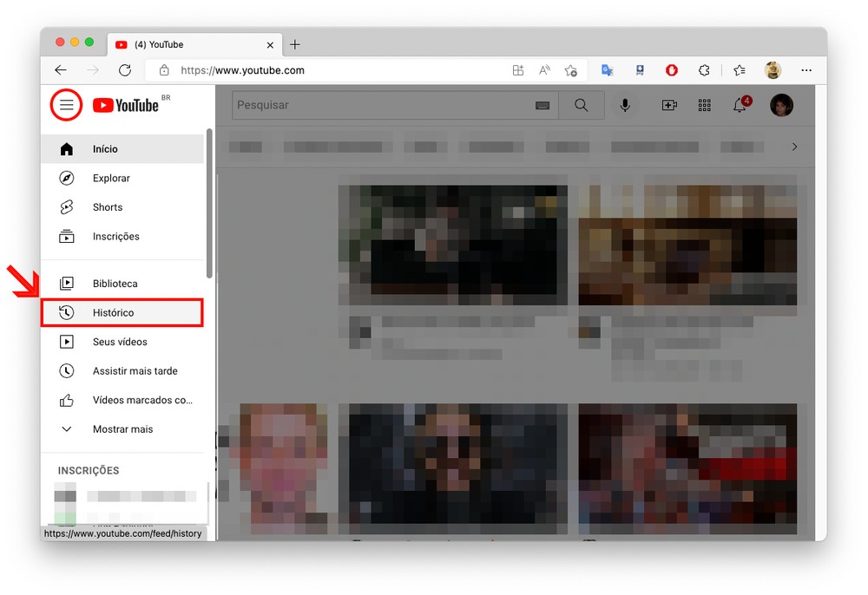The height and width of the screenshot is (595, 868).
Task: Expand the Mostrar mais section
Action: pos(122,429)
